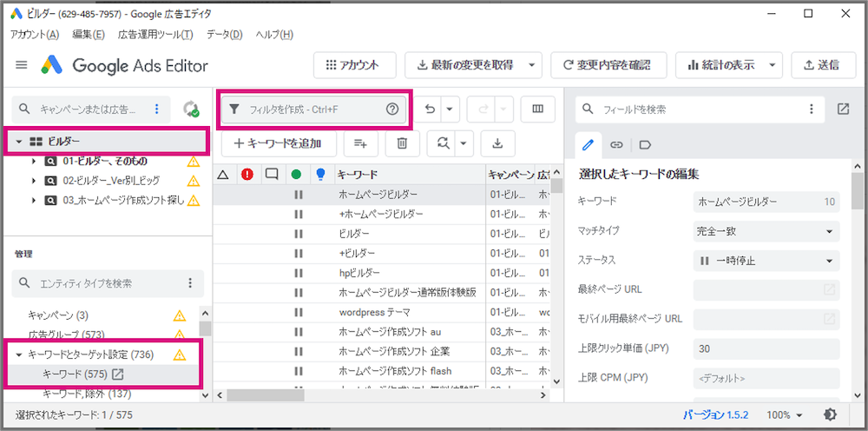Open dropdown arrow beside 統計の表示
Image resolution: width=868 pixels, height=431 pixels.
773,65
